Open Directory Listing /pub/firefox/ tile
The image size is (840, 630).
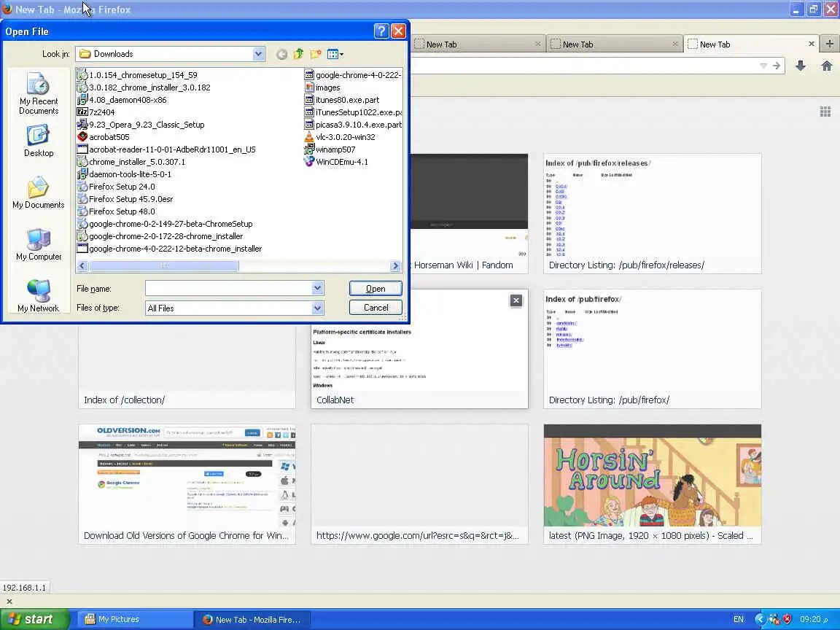[653, 349]
